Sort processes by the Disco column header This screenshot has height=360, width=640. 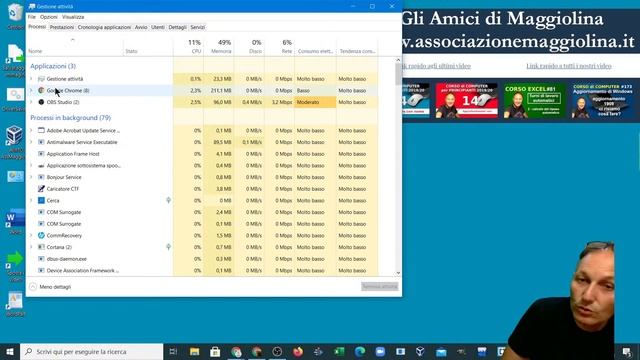click(249, 47)
